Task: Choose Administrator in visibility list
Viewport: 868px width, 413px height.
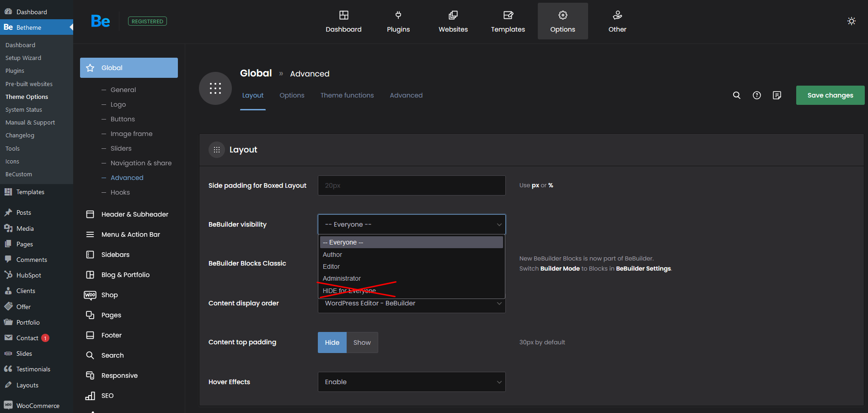Action: 412,278
